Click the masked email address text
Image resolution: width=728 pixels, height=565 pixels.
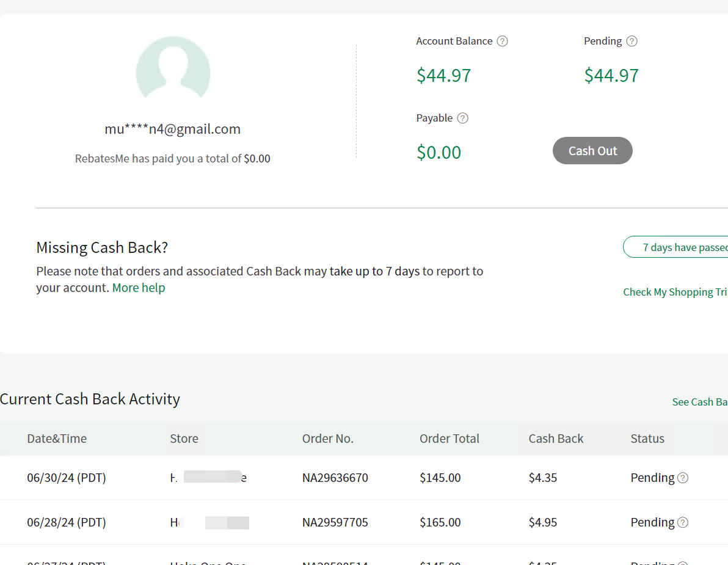[172, 129]
